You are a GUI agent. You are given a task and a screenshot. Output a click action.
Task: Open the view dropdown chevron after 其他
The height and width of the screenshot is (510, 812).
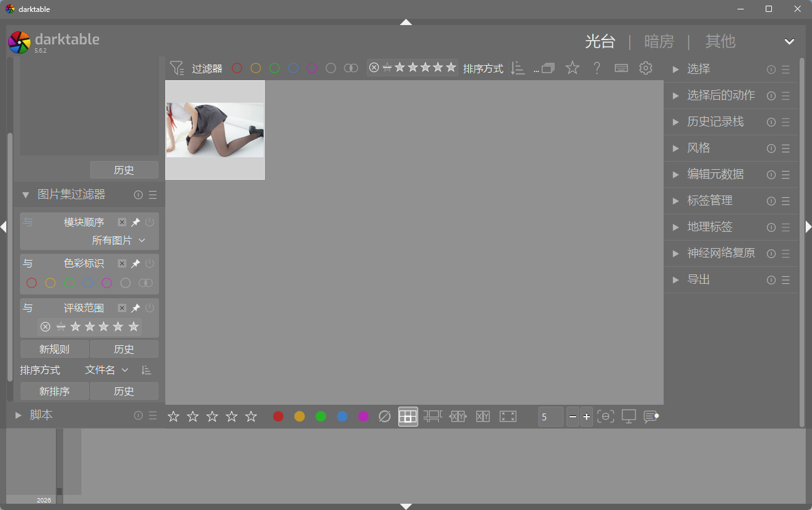(789, 42)
